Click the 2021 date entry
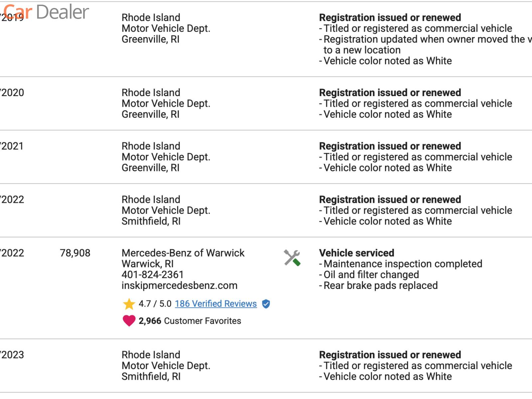 12,146
